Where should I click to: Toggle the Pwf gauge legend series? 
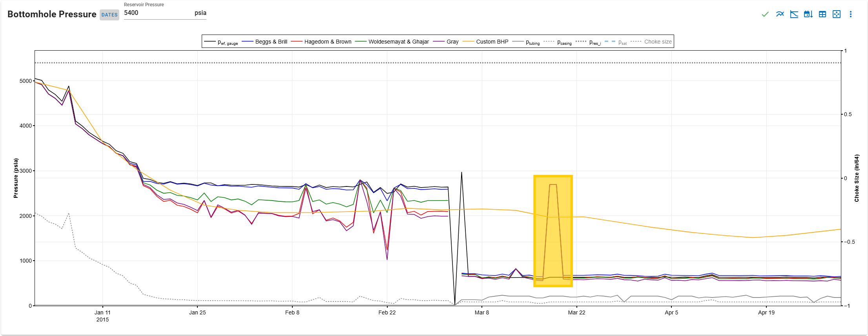coord(221,42)
